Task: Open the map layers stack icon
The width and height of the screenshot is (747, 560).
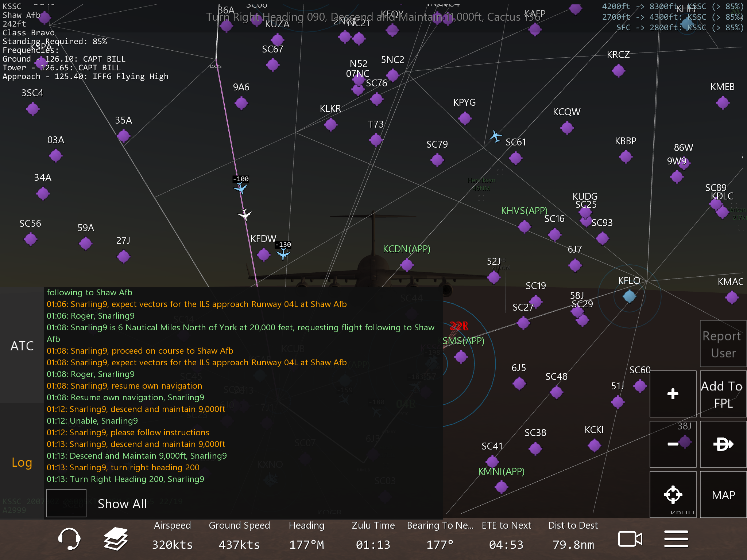Action: [x=116, y=539]
